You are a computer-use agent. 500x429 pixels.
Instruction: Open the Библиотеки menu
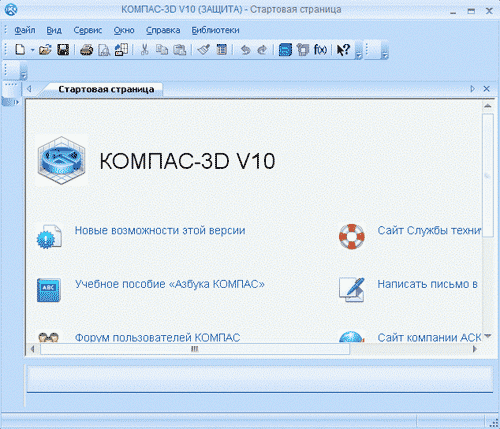pos(215,30)
